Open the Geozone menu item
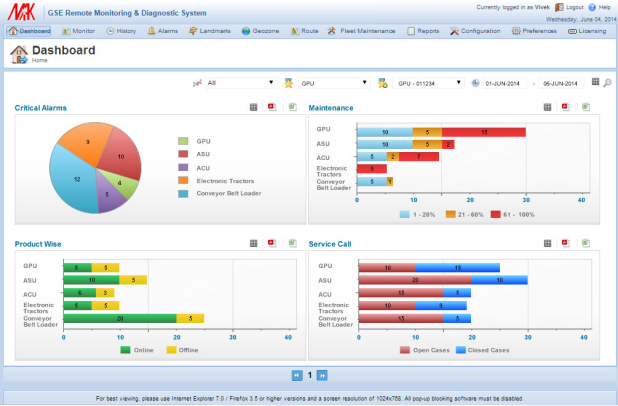 point(261,31)
